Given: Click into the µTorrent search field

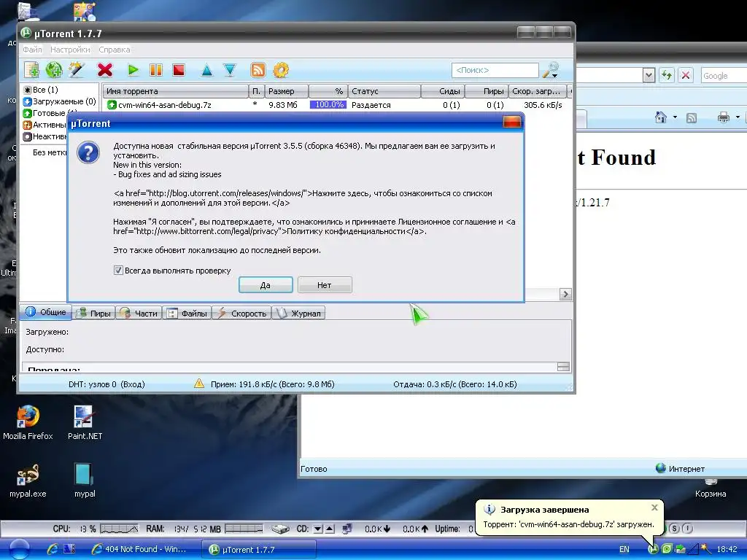Looking at the screenshot, I should pyautogui.click(x=495, y=70).
